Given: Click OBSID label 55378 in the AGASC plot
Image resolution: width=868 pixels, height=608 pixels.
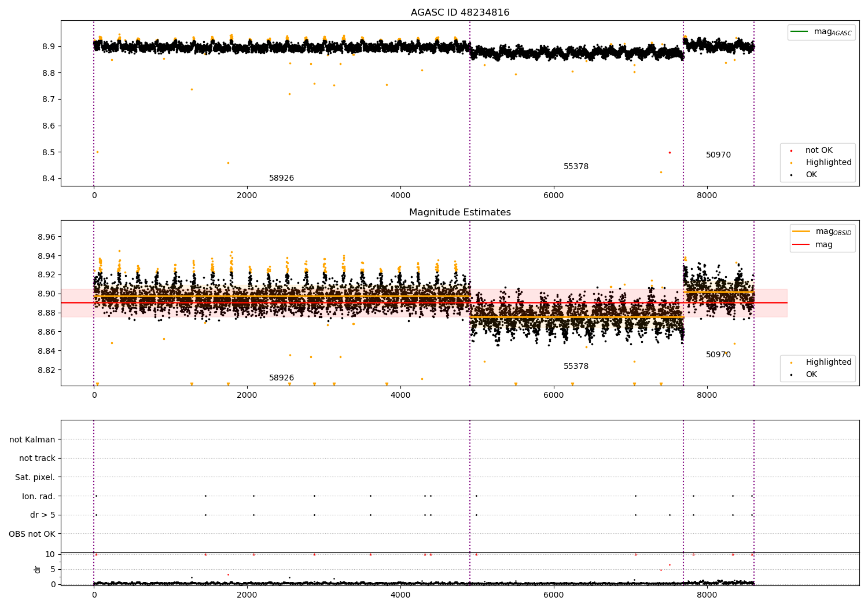Looking at the screenshot, I should click(x=576, y=166).
